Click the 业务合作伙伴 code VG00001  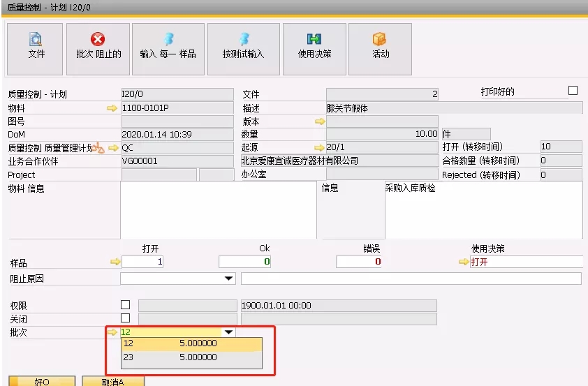(177, 161)
